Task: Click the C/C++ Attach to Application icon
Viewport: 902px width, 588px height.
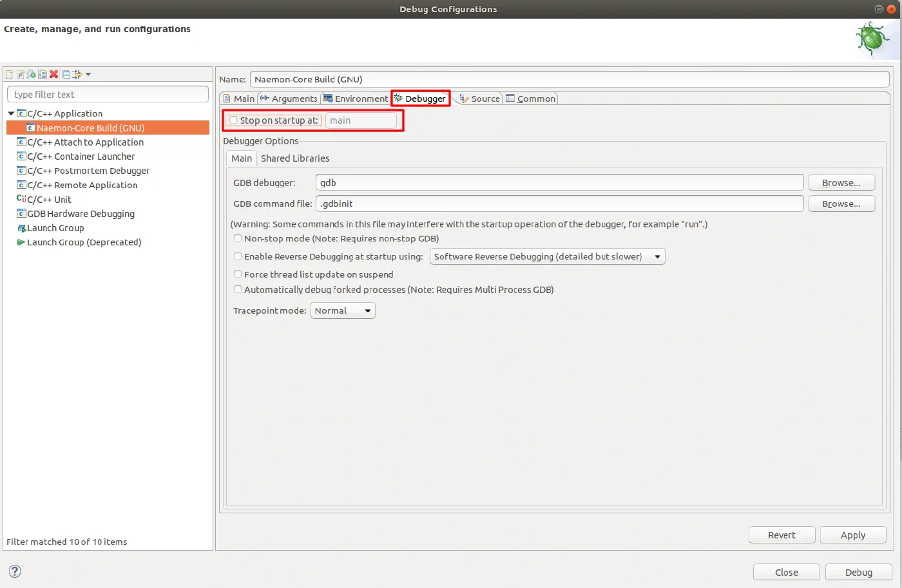Action: [21, 142]
